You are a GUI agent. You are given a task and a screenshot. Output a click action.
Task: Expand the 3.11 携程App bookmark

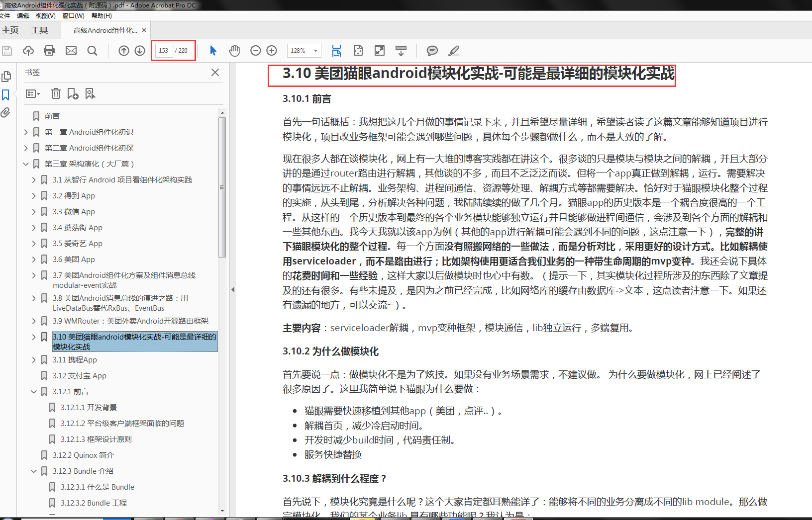click(x=34, y=360)
